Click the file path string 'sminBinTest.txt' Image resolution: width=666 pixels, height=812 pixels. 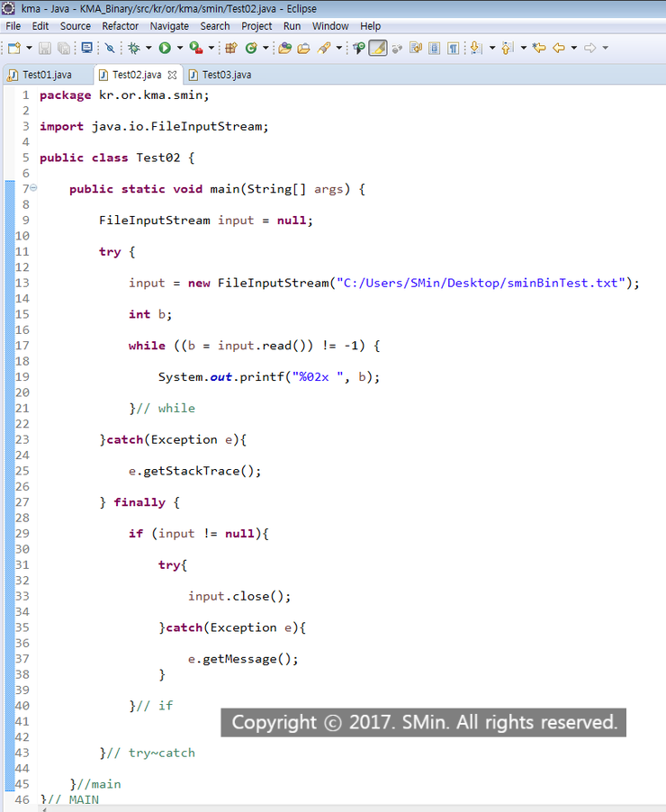point(562,283)
